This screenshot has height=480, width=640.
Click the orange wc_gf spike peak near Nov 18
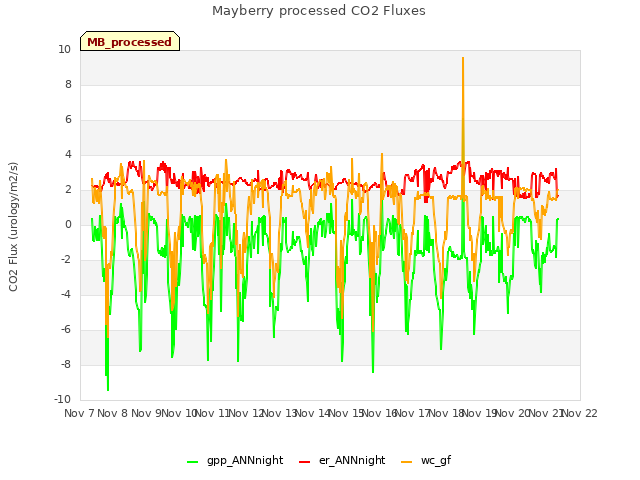point(463,58)
